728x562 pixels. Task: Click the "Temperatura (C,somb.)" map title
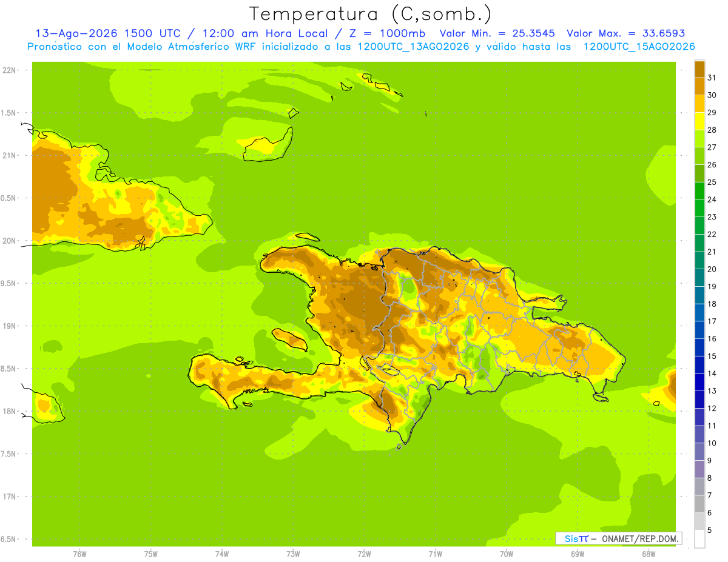click(x=370, y=14)
